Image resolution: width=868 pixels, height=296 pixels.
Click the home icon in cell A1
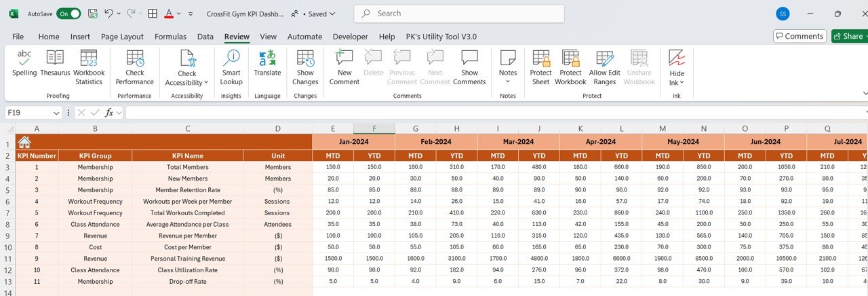pos(24,142)
